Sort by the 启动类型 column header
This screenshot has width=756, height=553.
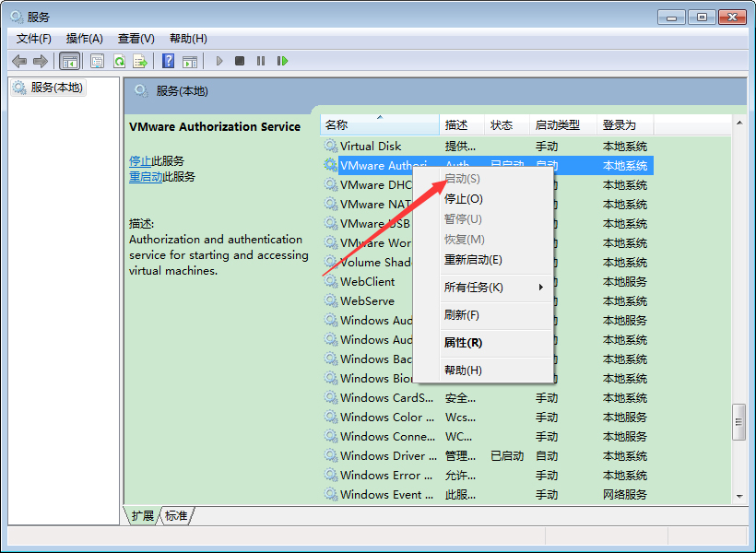pos(553,124)
